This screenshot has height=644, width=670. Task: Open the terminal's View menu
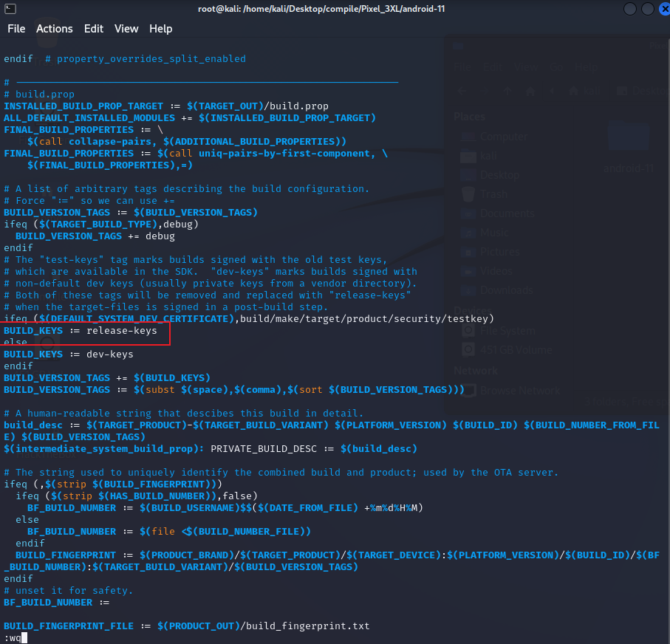click(x=126, y=29)
